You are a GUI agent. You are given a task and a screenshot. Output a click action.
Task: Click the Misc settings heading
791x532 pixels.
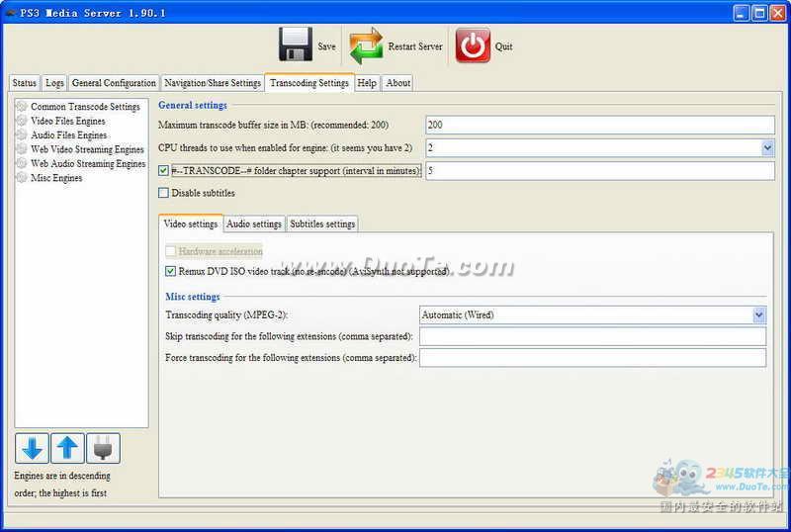point(193,297)
